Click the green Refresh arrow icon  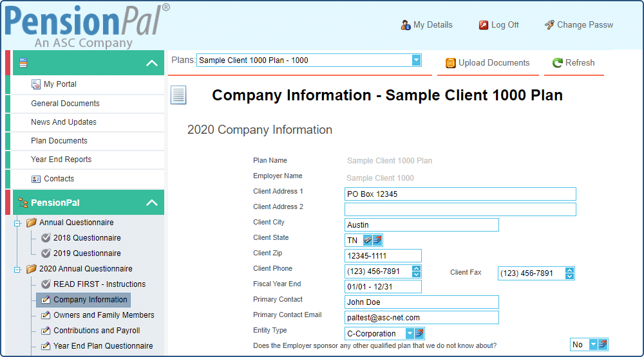[x=558, y=63]
